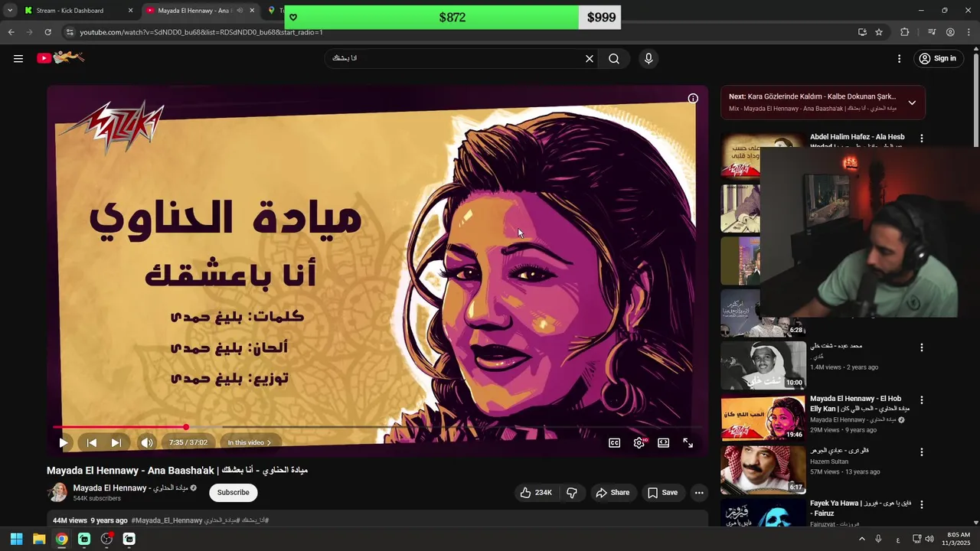Open options for the 1.4M views video
The width and height of the screenshot is (980, 551).
pos(922,347)
